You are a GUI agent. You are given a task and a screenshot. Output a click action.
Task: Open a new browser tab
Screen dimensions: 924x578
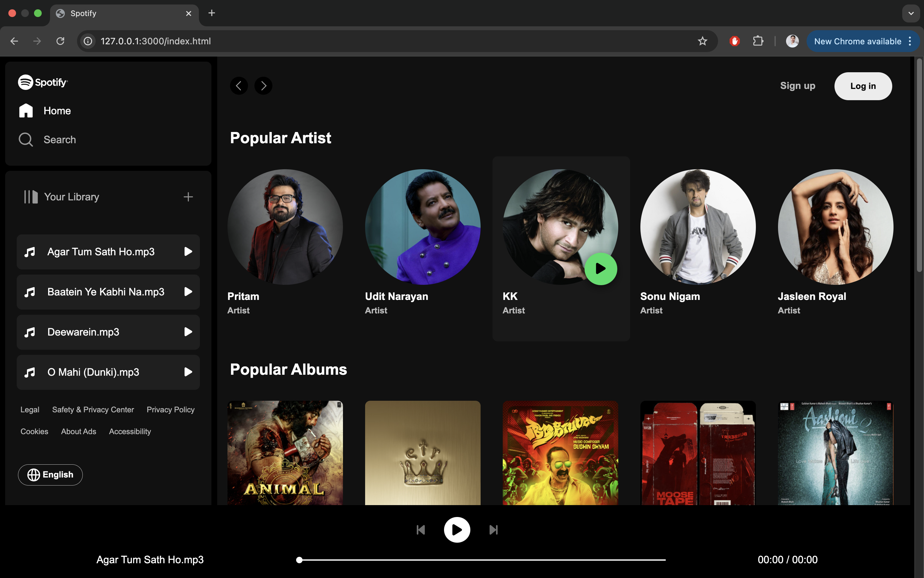pos(212,13)
